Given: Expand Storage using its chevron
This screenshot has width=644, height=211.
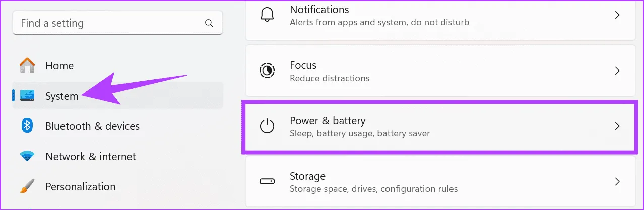Looking at the screenshot, I should [617, 182].
